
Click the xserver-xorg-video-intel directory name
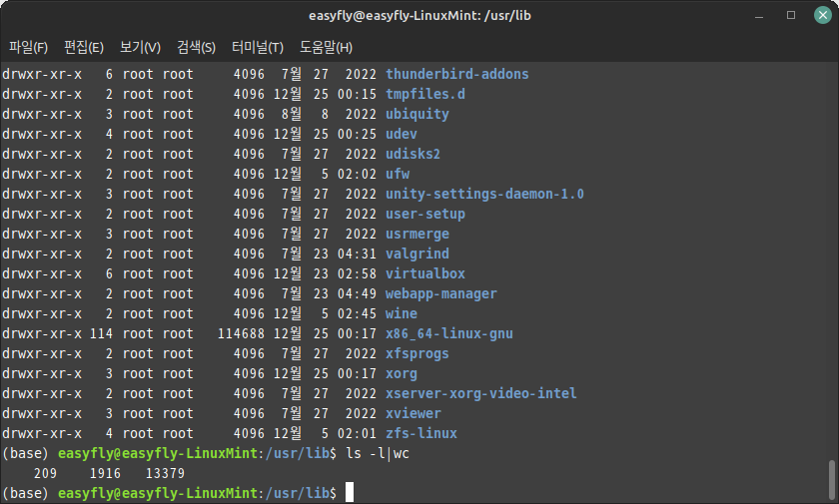point(481,393)
